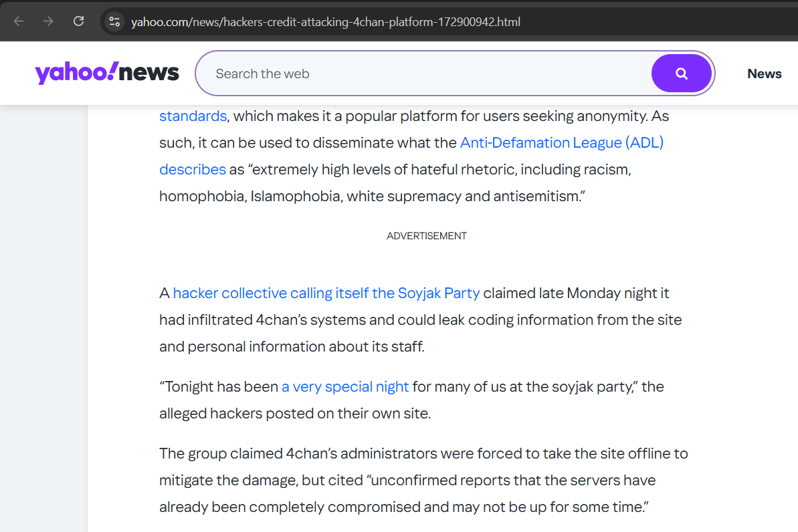The width and height of the screenshot is (798, 532).
Task: Follow the 'Anti-Defamation League (ADL)' link
Action: (x=561, y=142)
